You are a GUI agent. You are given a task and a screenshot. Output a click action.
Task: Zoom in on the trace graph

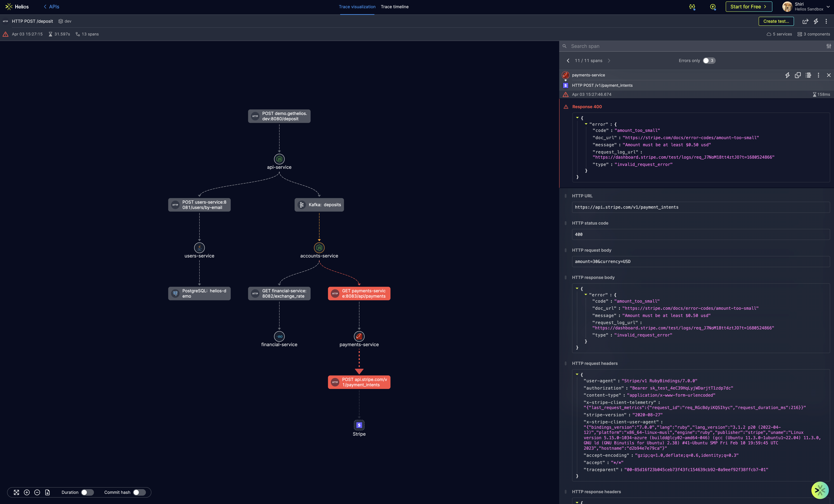27,493
